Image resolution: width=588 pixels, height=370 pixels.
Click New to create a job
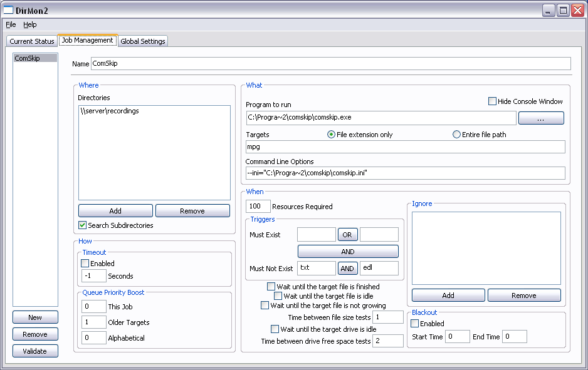[35, 317]
